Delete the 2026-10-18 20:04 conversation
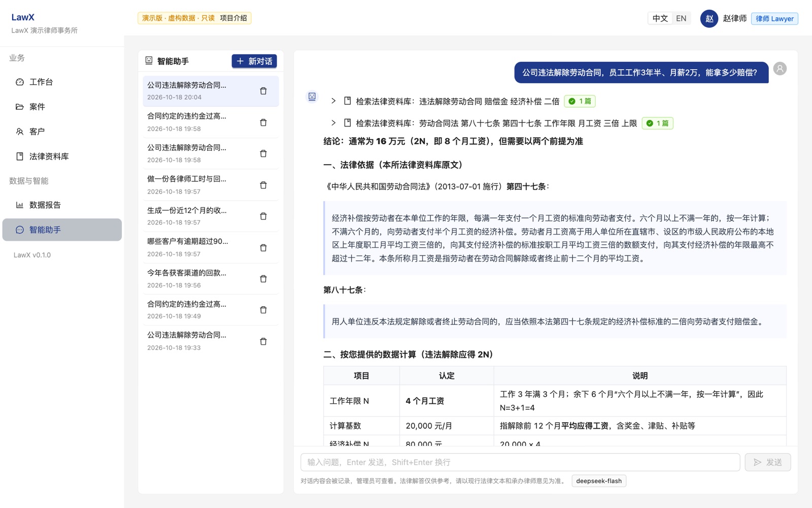The image size is (812, 508). click(x=263, y=91)
